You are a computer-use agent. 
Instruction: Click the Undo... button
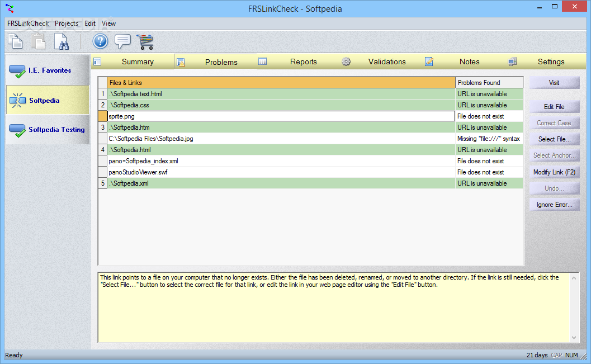click(x=554, y=188)
